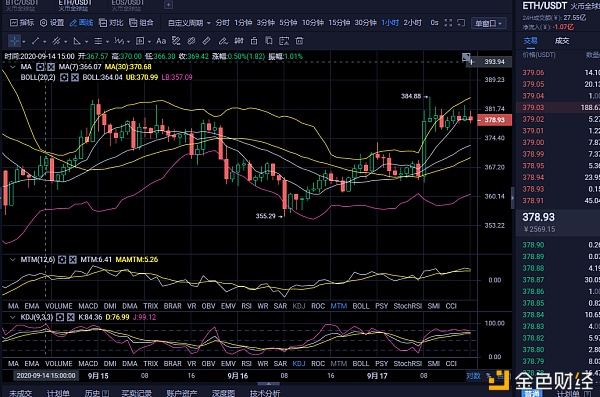Select the eraser pen tool
Screen dimensions: 600x397
pos(223,41)
